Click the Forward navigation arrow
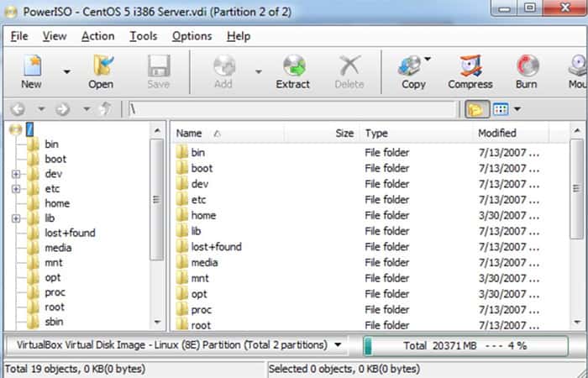 (x=63, y=109)
